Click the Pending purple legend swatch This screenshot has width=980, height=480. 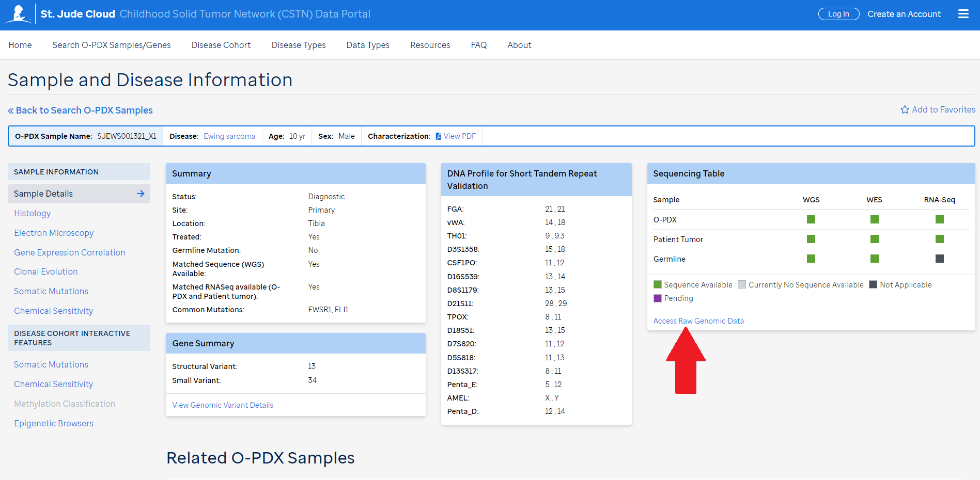[x=658, y=298]
